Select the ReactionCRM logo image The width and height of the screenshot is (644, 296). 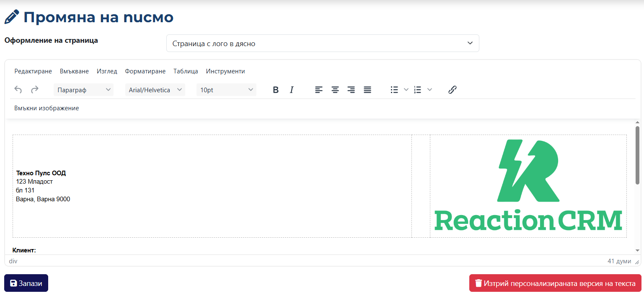tap(528, 185)
